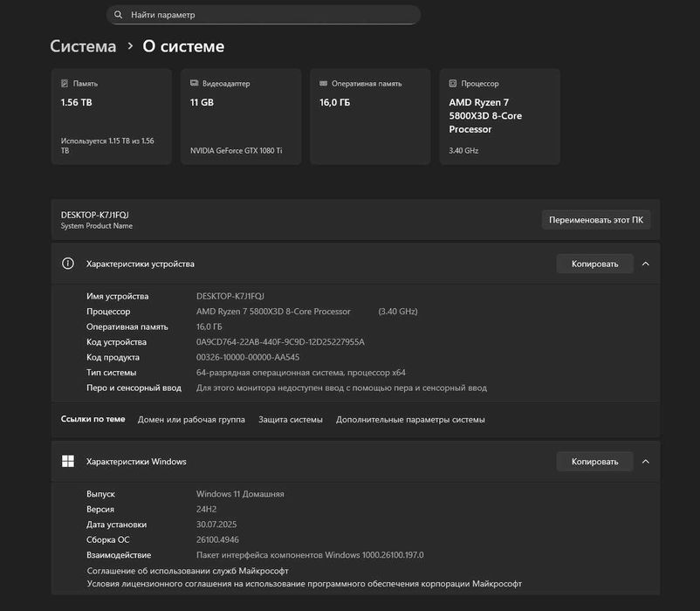
Task: Open the Память 1.56 ТВ card
Action: tap(112, 116)
